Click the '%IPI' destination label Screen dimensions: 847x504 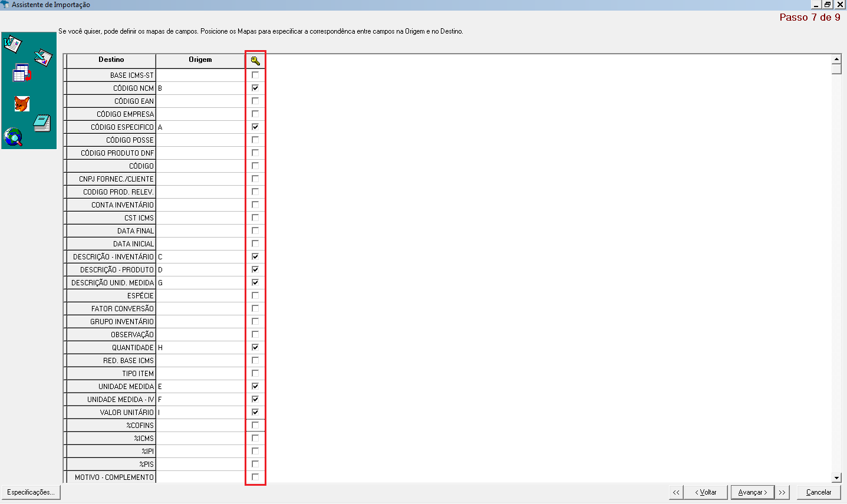[148, 451]
